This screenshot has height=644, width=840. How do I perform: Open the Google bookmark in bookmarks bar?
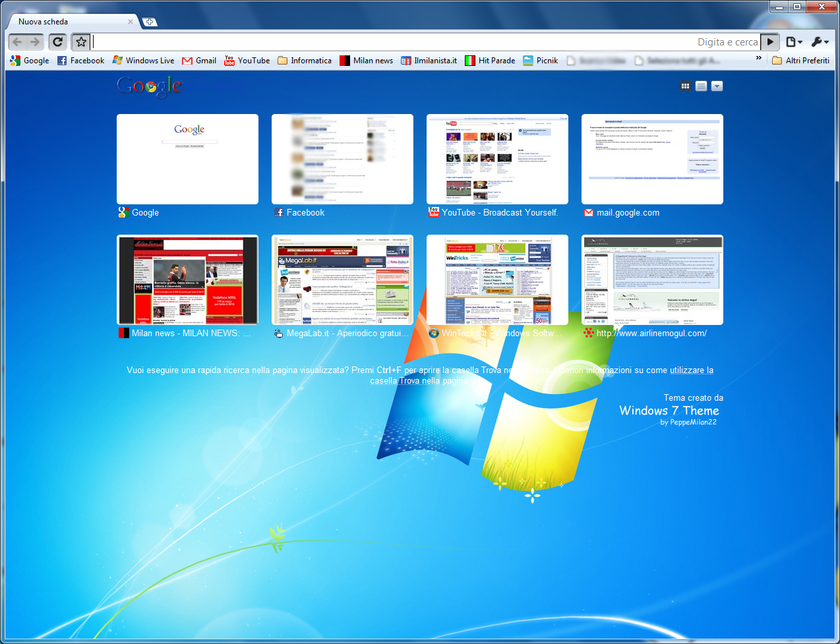click(30, 61)
